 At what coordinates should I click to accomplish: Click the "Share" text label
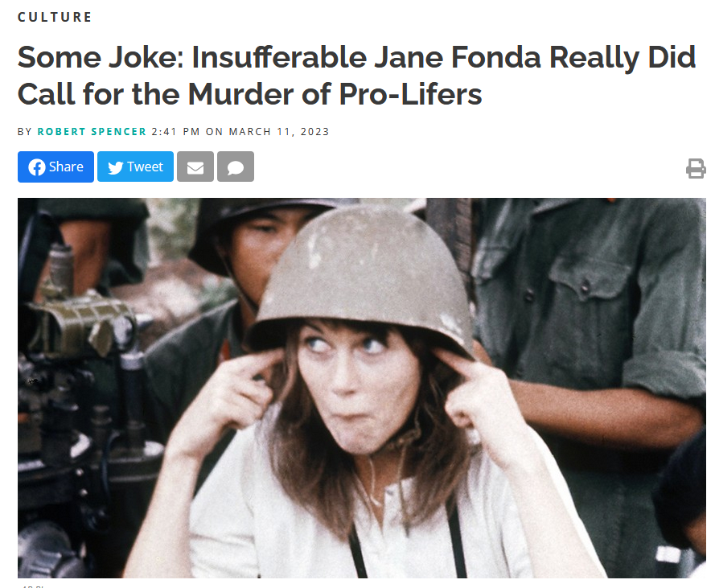coord(66,167)
